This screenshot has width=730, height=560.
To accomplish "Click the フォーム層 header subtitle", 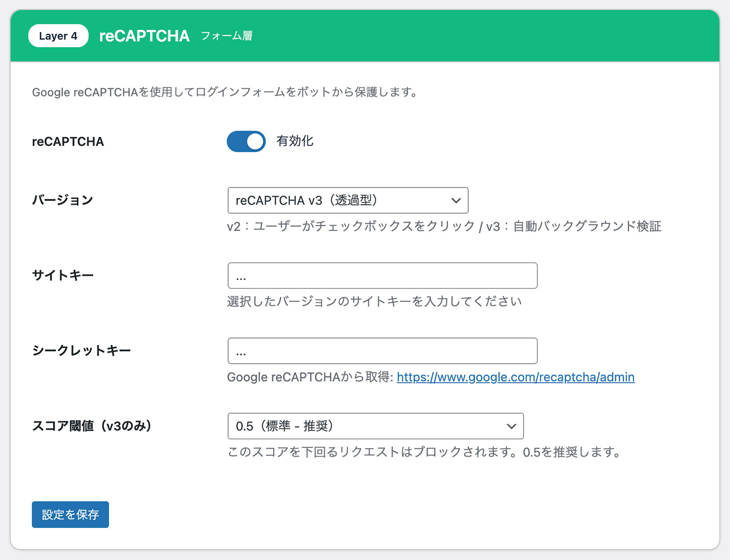I will click(226, 36).
